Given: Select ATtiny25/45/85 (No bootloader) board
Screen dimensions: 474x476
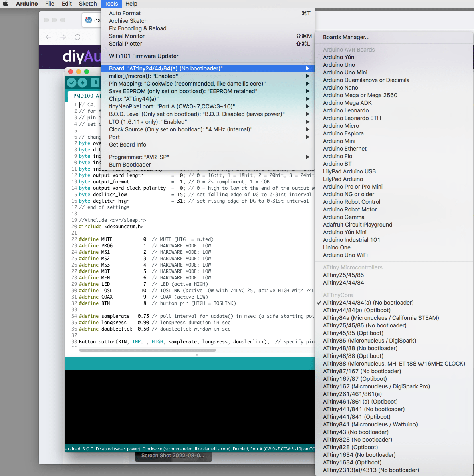Looking at the screenshot, I should click(x=394, y=325).
